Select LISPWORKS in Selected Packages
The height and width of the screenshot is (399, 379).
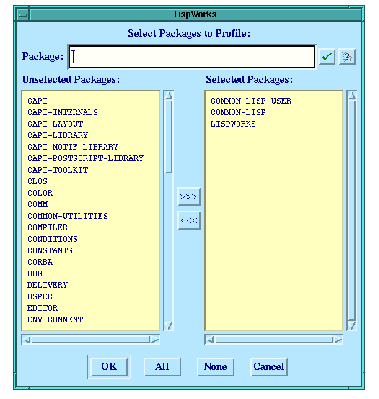pos(233,124)
